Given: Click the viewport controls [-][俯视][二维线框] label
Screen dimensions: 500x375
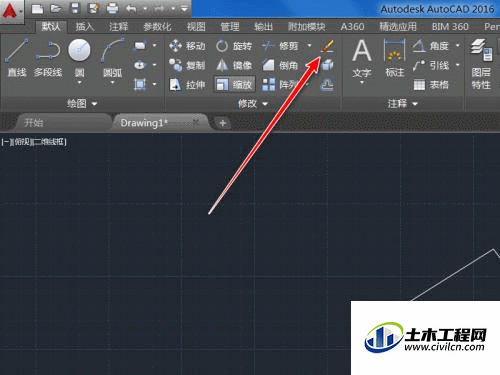Looking at the screenshot, I should (34, 142).
